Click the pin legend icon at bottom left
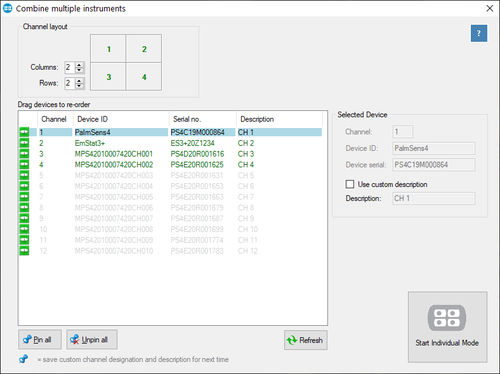The width and height of the screenshot is (500, 374). point(24,359)
